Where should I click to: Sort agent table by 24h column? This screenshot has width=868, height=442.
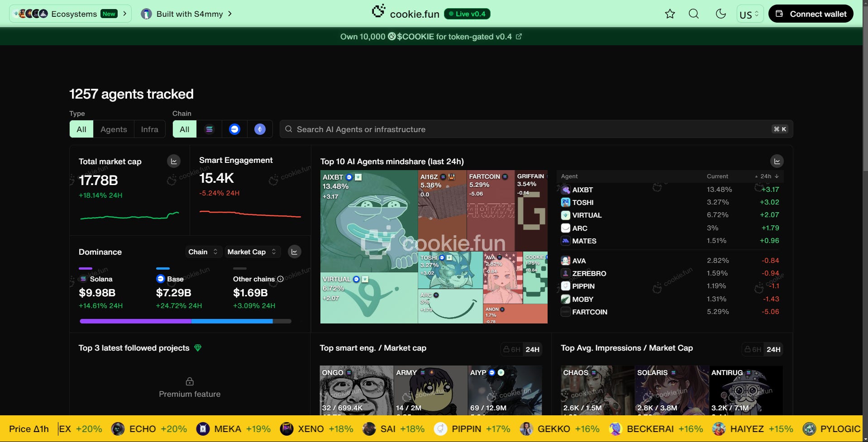point(767,176)
